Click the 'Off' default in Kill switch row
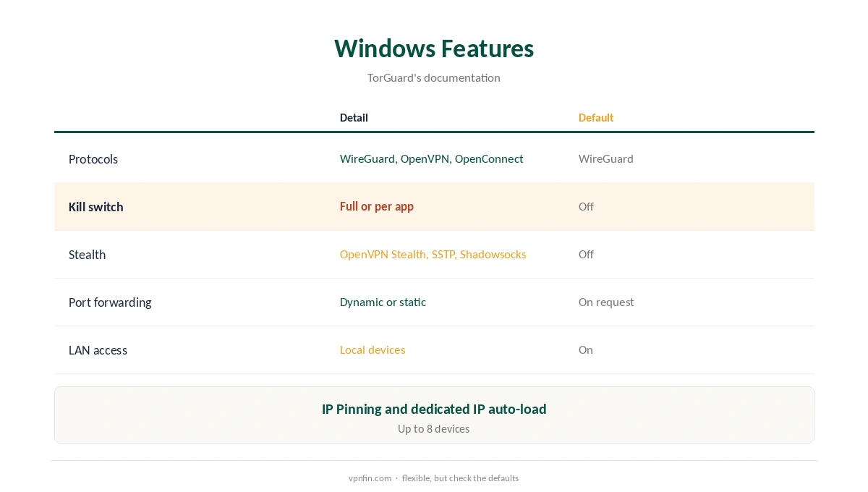The width and height of the screenshot is (868, 492). click(586, 206)
